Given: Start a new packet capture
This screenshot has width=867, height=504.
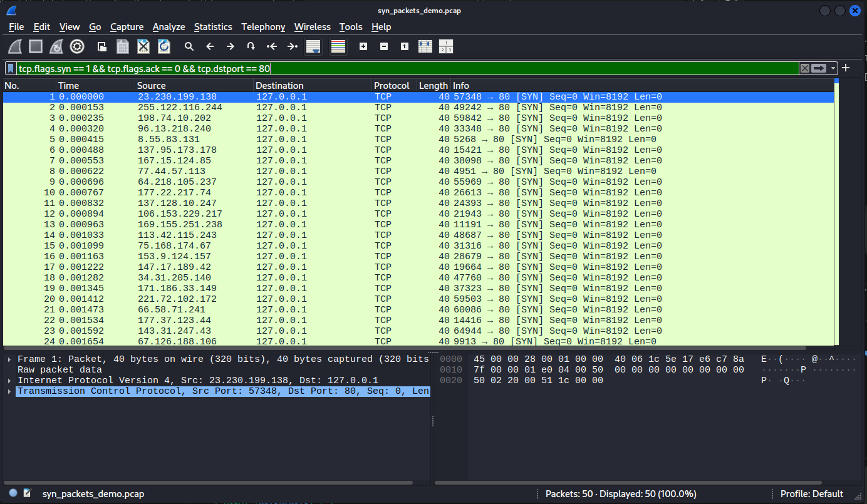Looking at the screenshot, I should click(15, 46).
